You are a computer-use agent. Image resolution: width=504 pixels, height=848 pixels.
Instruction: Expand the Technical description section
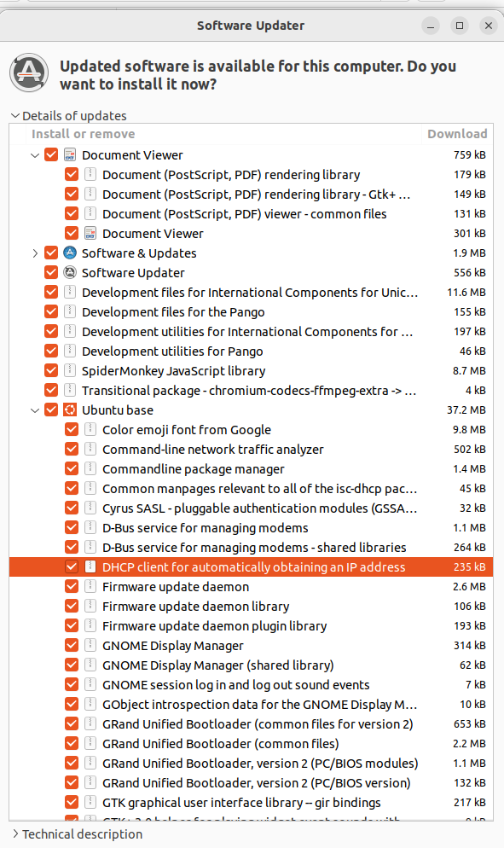click(15, 833)
